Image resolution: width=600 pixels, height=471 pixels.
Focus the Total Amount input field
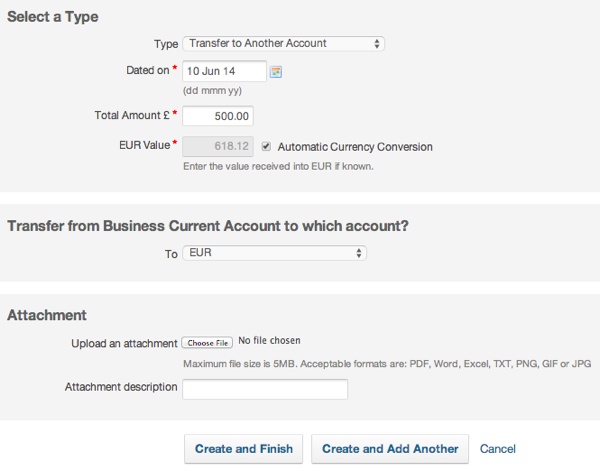(x=219, y=116)
